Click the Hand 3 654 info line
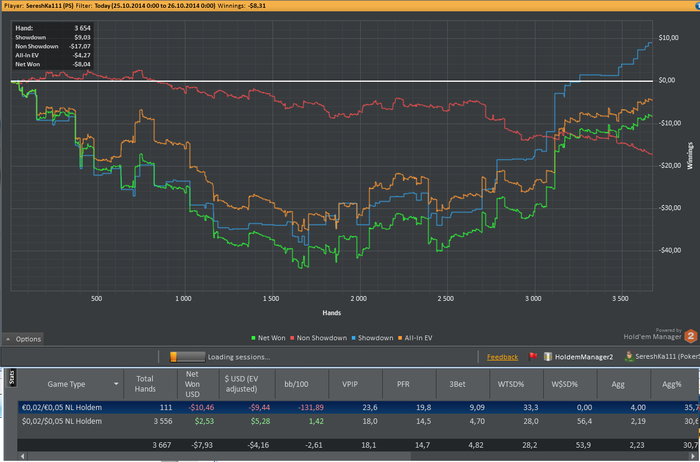The height and width of the screenshot is (462, 700). coord(53,28)
